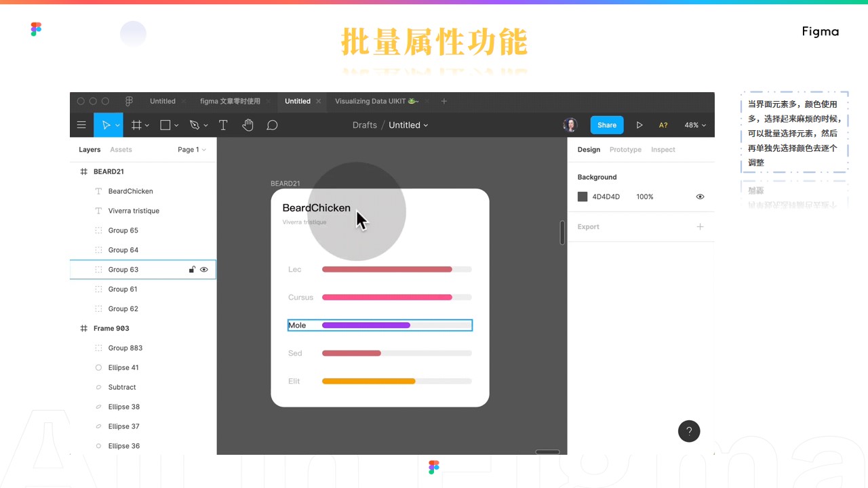
Task: Click the 4D4D4D background color swatch
Action: 583,197
